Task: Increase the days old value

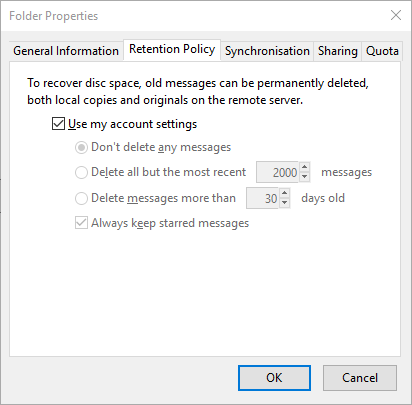Action: click(x=284, y=193)
